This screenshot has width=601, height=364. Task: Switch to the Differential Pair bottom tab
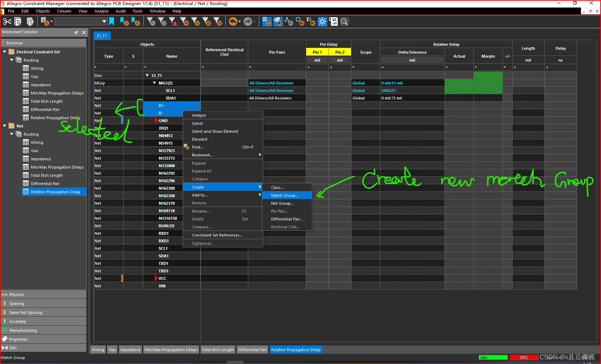(x=253, y=350)
